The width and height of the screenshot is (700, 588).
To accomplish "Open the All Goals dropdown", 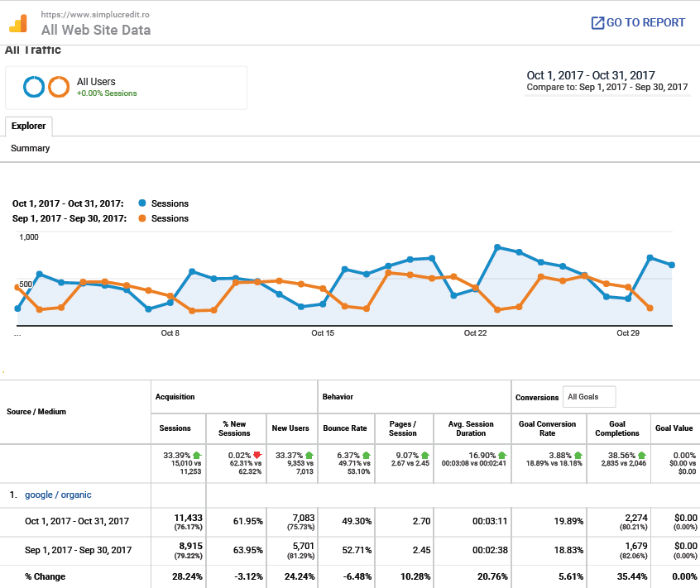I will click(588, 396).
